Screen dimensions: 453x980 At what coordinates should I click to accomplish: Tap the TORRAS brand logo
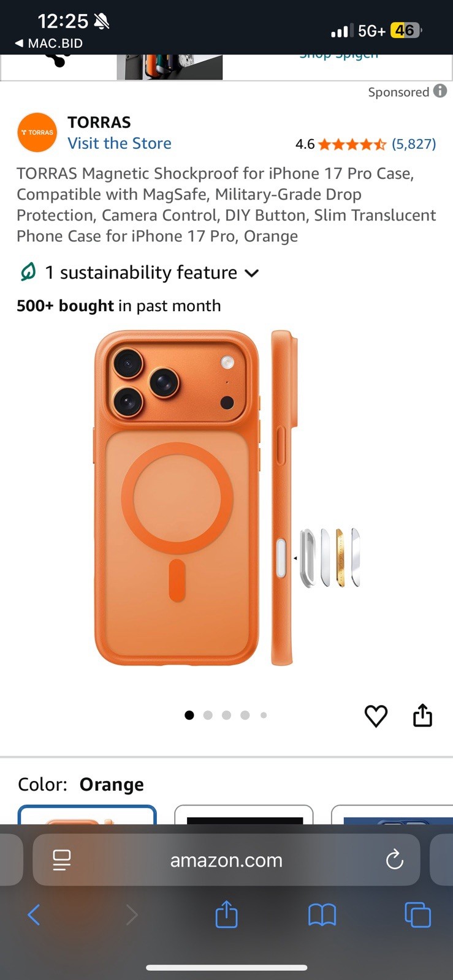pos(37,132)
